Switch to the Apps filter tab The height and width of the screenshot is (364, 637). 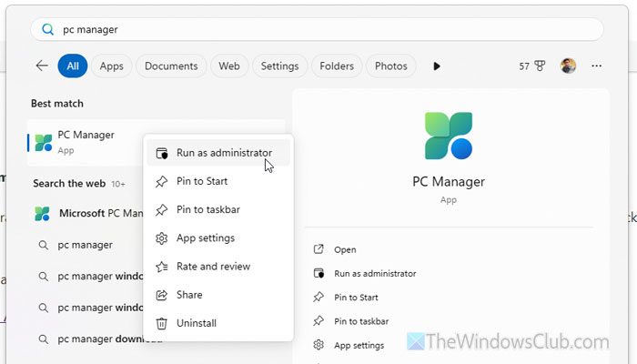pos(111,66)
